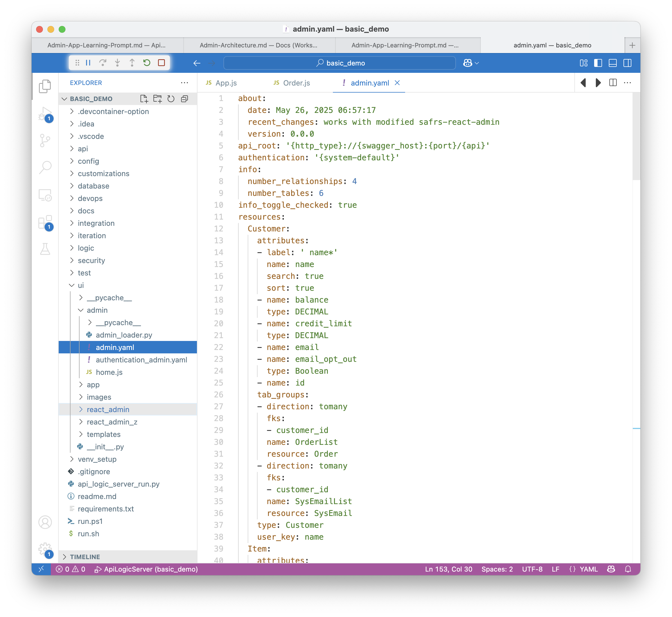Open the Search view icon
672x617 pixels.
[x=45, y=168]
